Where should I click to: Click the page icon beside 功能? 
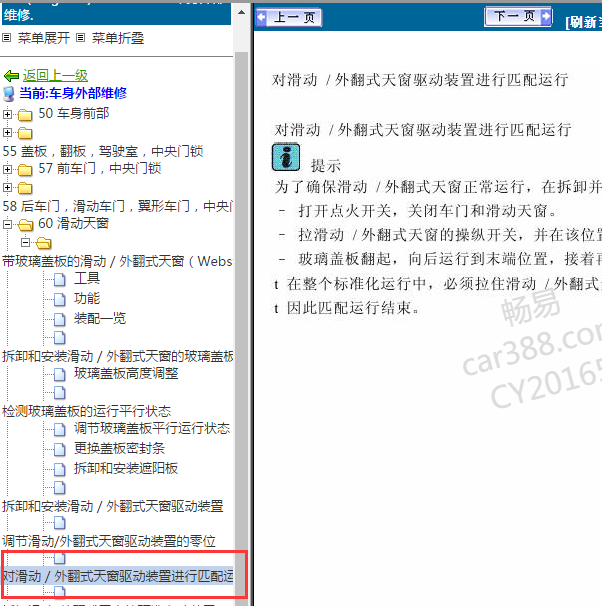click(x=60, y=300)
